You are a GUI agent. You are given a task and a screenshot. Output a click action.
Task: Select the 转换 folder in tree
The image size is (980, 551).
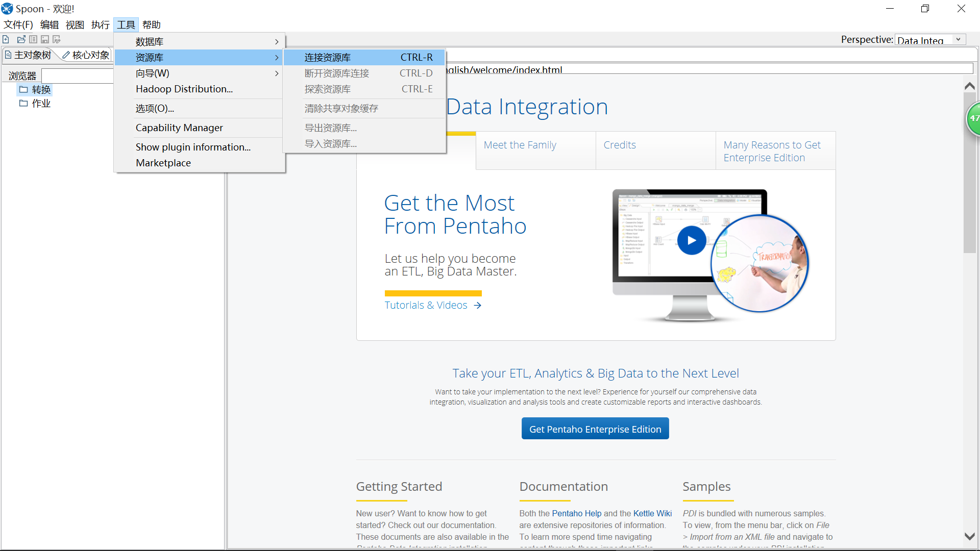[x=41, y=90]
